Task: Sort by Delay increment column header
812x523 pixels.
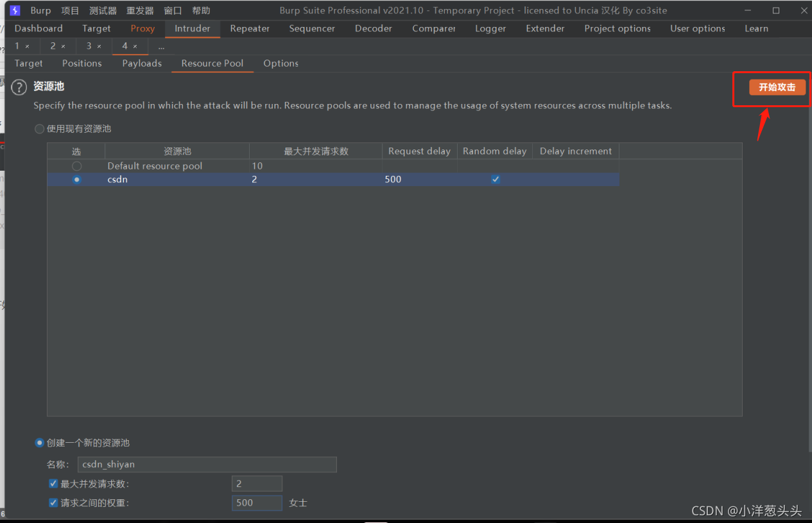Action: tap(576, 151)
